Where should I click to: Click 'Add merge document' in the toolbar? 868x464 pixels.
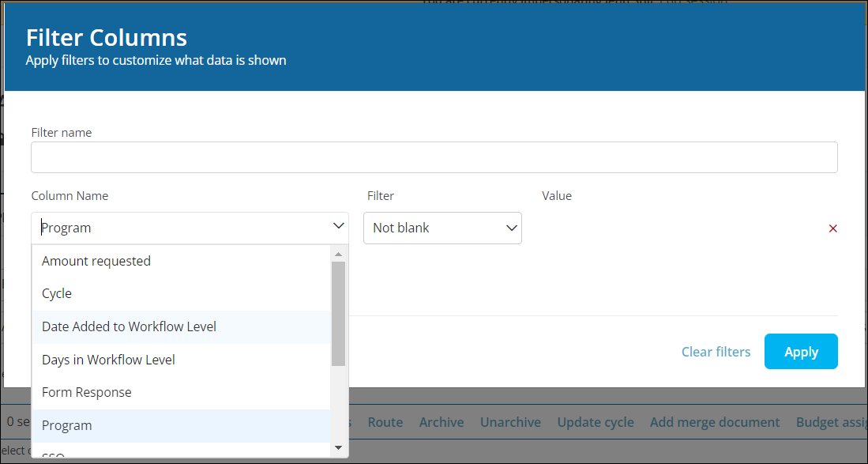point(715,422)
